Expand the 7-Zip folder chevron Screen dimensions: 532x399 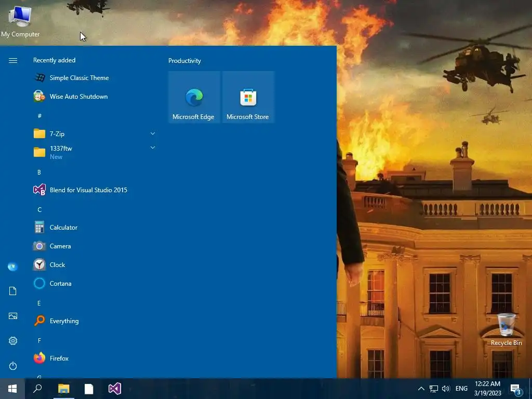click(x=153, y=134)
